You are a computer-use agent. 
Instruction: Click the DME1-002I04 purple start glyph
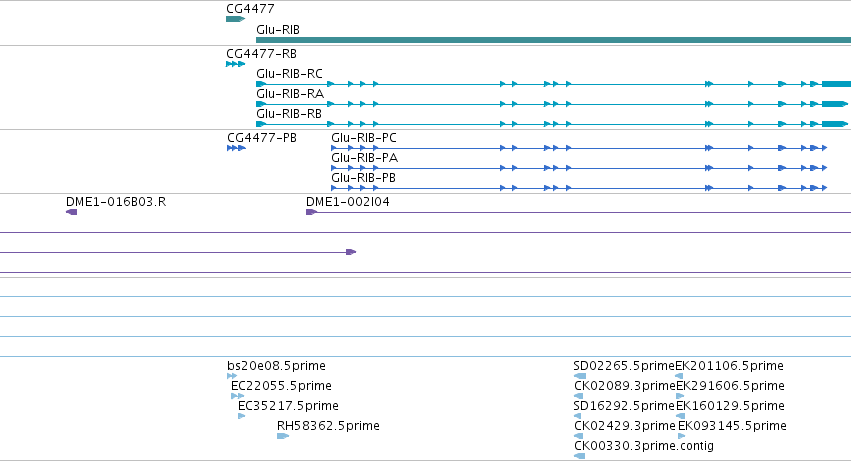[311, 212]
